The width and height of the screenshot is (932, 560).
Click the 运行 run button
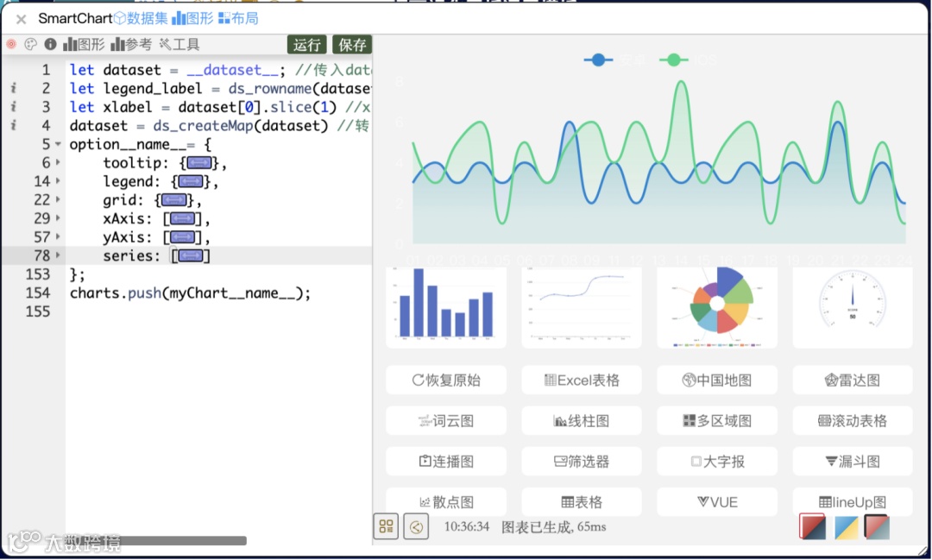tap(307, 45)
